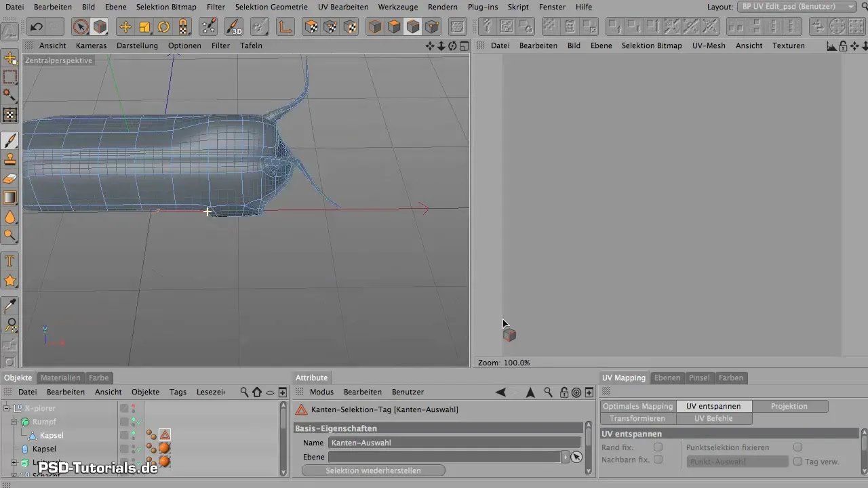Click the histogram icon in UV view header

coord(831,46)
